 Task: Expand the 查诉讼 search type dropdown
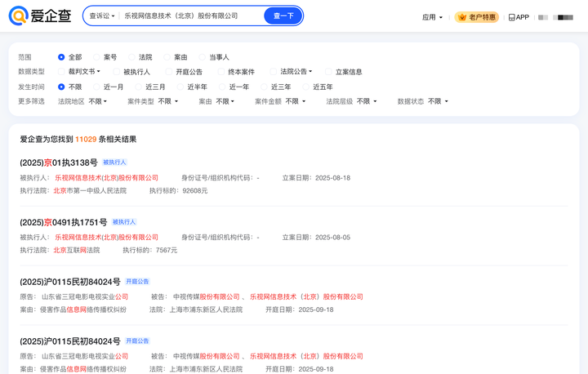(x=102, y=16)
